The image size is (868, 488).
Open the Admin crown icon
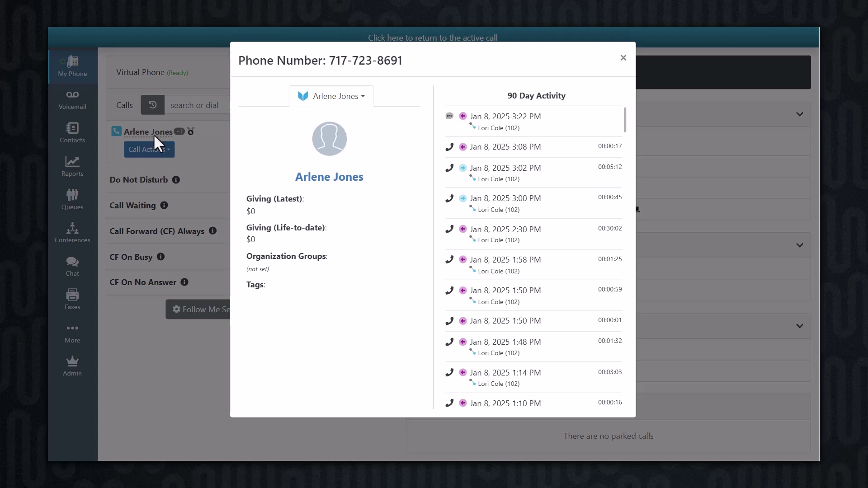(72, 366)
